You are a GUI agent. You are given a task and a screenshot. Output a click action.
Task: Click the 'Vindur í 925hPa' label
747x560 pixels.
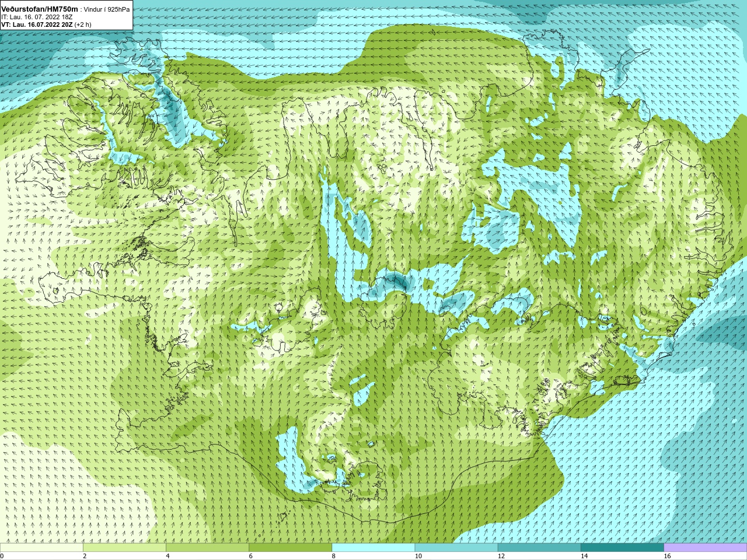click(x=107, y=10)
